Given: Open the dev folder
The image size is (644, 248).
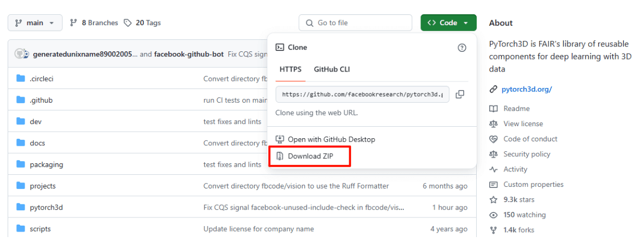Looking at the screenshot, I should (x=36, y=121).
